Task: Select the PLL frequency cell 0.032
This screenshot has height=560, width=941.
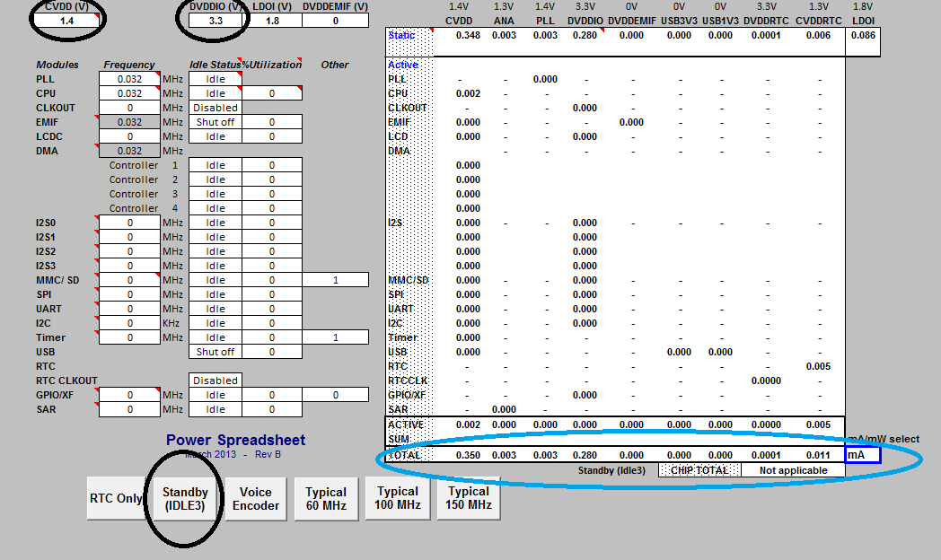Action: [x=129, y=79]
